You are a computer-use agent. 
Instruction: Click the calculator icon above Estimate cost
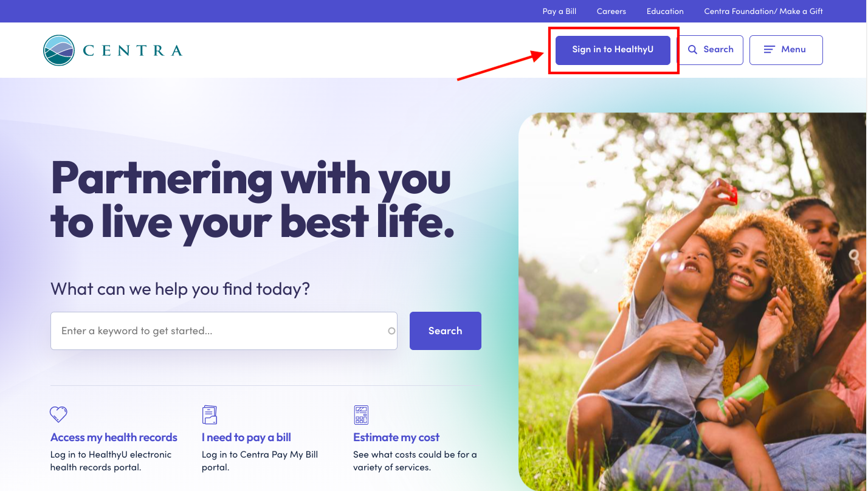click(361, 415)
